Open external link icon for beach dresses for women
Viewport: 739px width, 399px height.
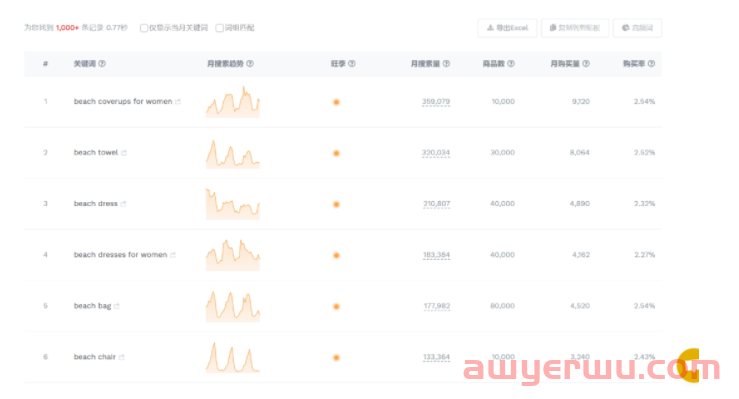coord(172,255)
